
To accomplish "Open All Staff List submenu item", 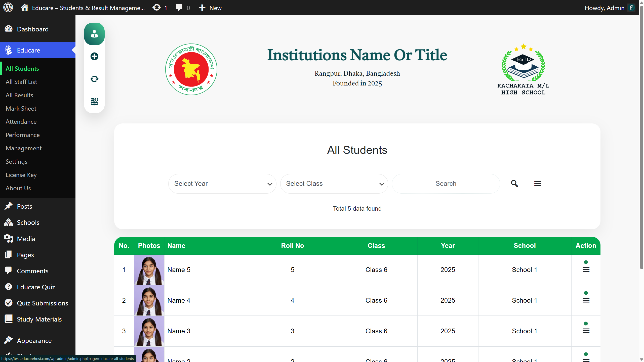I will click(x=21, y=82).
